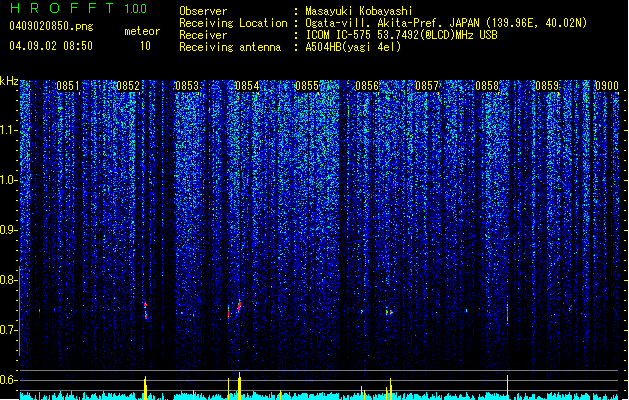This screenshot has width=629, height=400.
Task: Click the 0.8 kHz axis label
Action: click(x=9, y=280)
